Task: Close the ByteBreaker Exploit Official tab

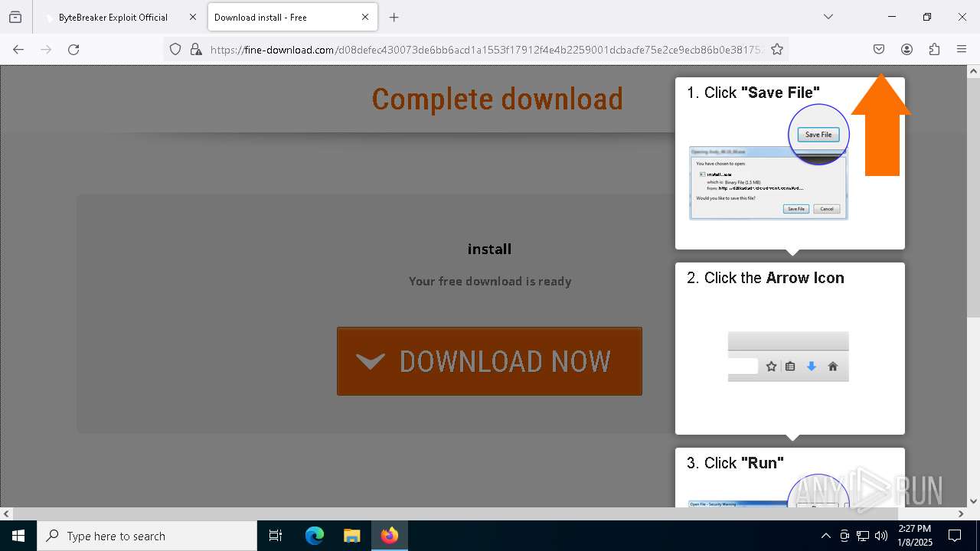Action: pyautogui.click(x=193, y=17)
